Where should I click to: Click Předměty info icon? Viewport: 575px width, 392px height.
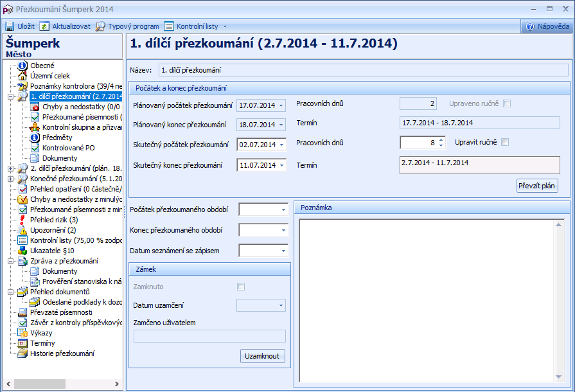tap(35, 138)
